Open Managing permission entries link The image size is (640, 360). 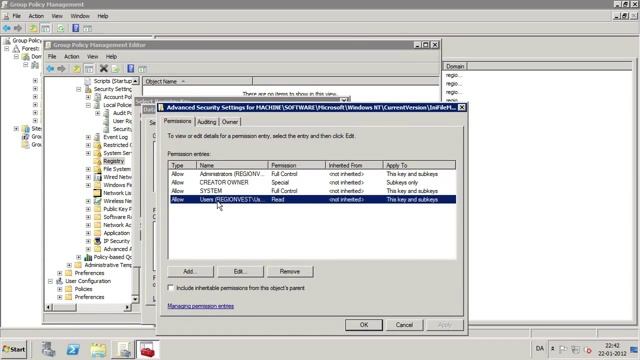point(200,306)
